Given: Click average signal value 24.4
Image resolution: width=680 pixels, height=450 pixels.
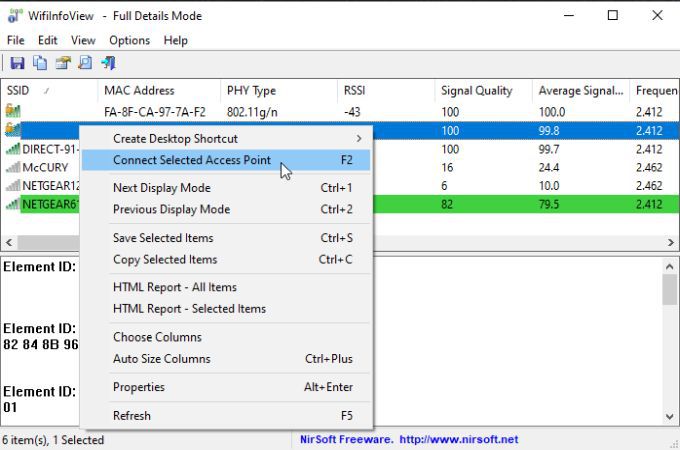Looking at the screenshot, I should 549,167.
